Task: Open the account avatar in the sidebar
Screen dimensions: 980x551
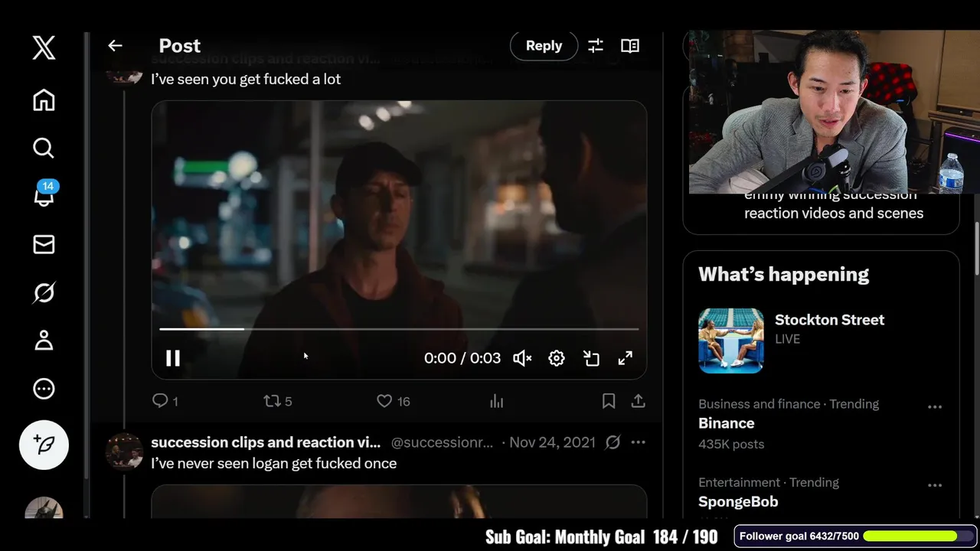Action: pos(44,508)
